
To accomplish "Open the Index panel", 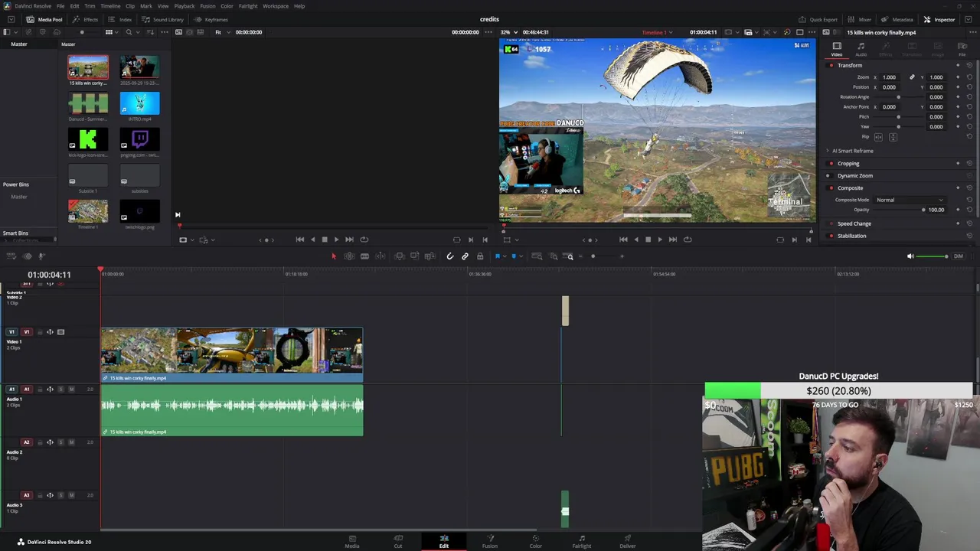I will (x=120, y=19).
